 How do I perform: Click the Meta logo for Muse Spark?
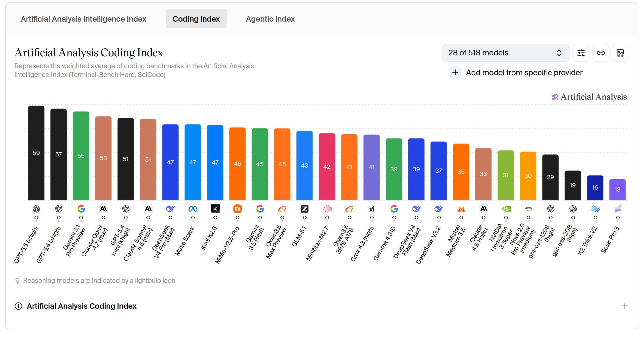point(193,208)
